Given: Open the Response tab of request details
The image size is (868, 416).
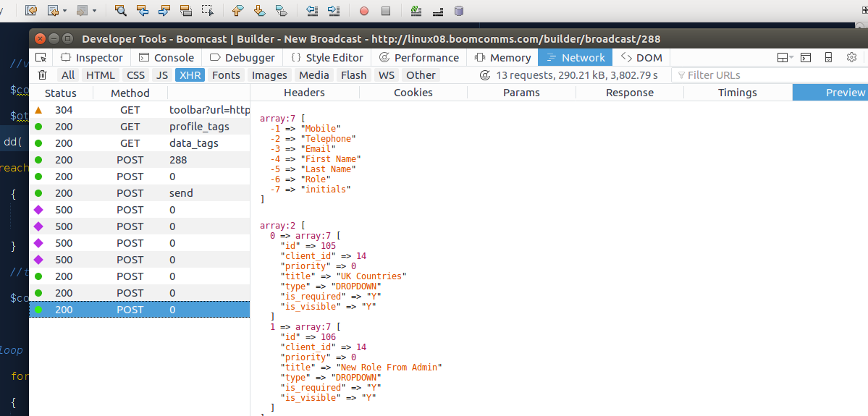Looking at the screenshot, I should (x=629, y=93).
